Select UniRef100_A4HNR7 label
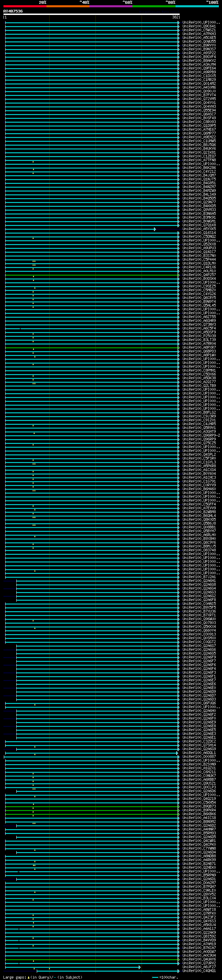 point(199,829)
